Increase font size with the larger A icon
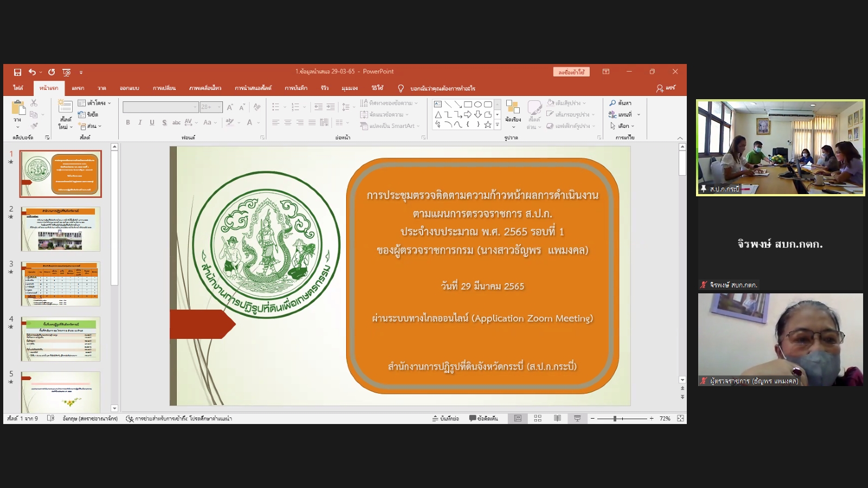The image size is (868, 488). (230, 107)
